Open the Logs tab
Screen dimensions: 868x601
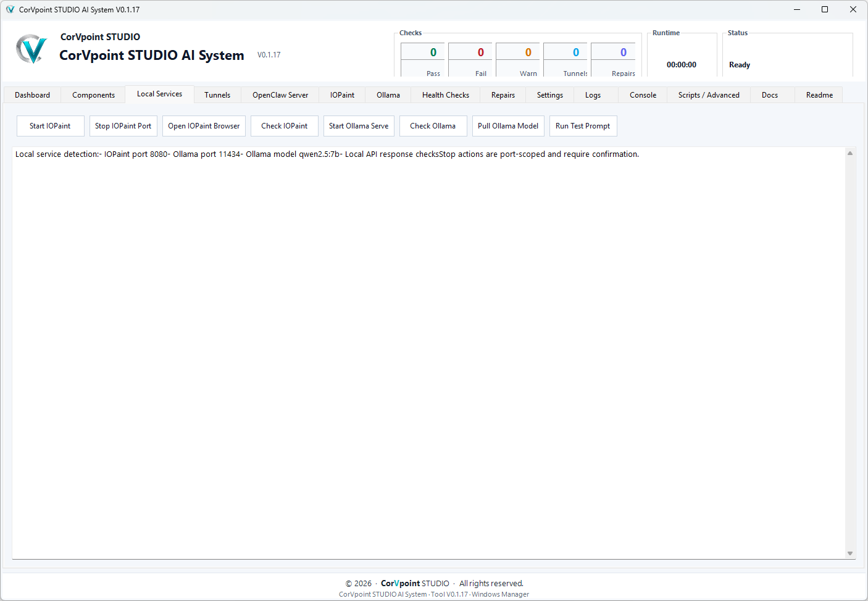click(x=593, y=95)
